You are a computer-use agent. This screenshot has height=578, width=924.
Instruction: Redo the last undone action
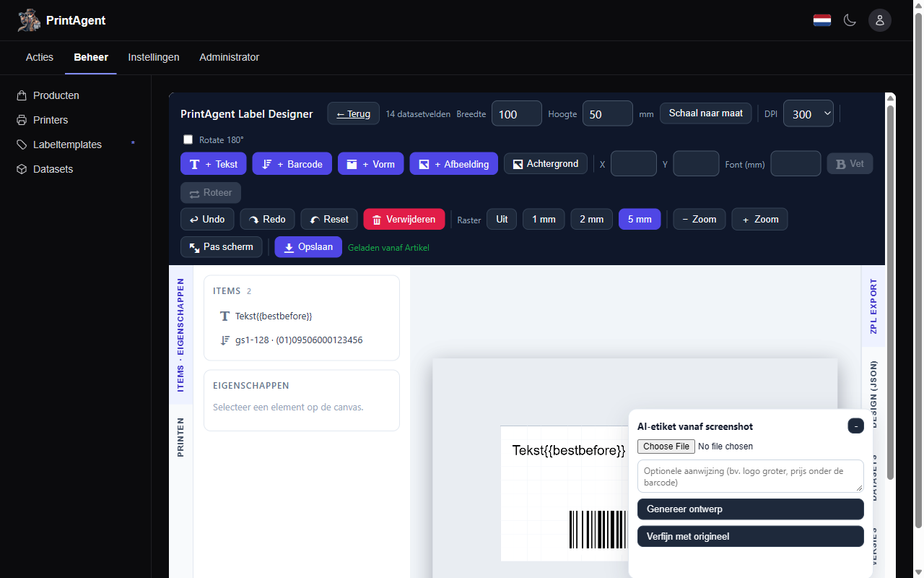click(268, 219)
